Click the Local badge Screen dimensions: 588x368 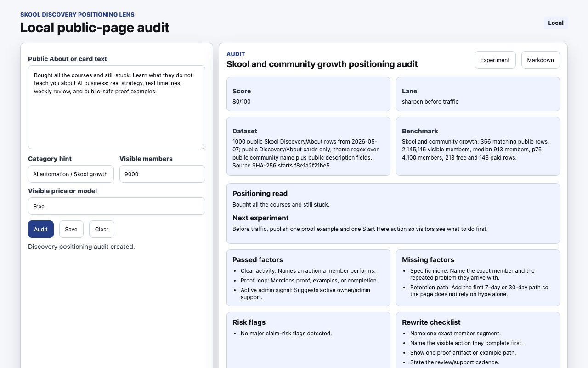point(556,23)
